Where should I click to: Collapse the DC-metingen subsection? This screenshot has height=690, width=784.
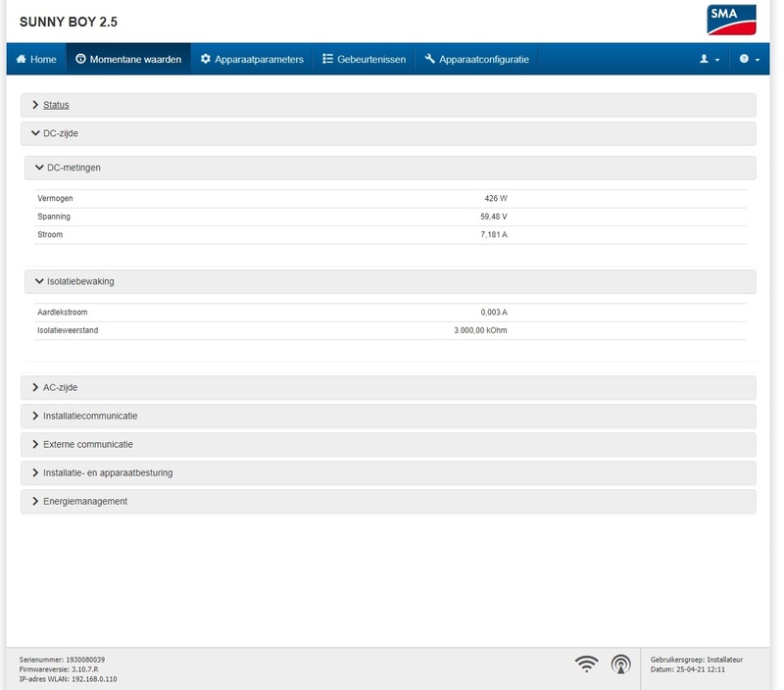click(x=390, y=168)
